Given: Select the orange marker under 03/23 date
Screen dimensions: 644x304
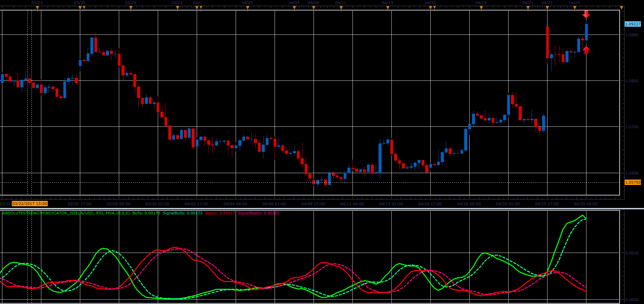Looking at the screenshot, I should tap(37, 8).
